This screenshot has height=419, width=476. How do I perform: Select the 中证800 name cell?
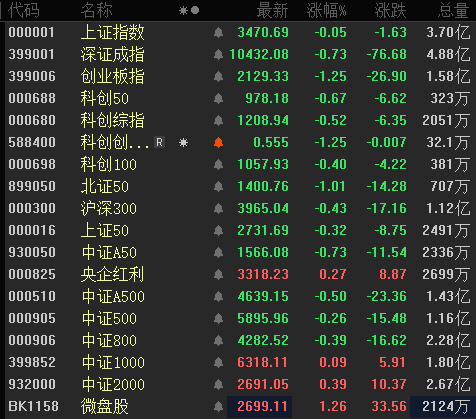pyautogui.click(x=109, y=341)
